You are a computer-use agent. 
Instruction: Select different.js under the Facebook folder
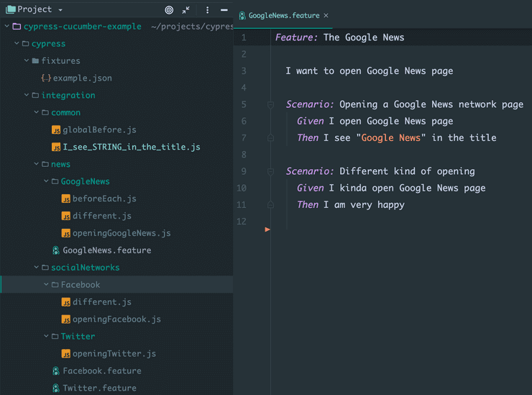pos(102,302)
